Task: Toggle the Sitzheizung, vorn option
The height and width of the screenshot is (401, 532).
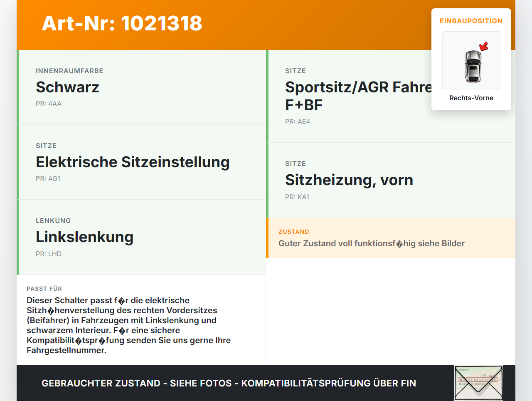Action: 349,180
